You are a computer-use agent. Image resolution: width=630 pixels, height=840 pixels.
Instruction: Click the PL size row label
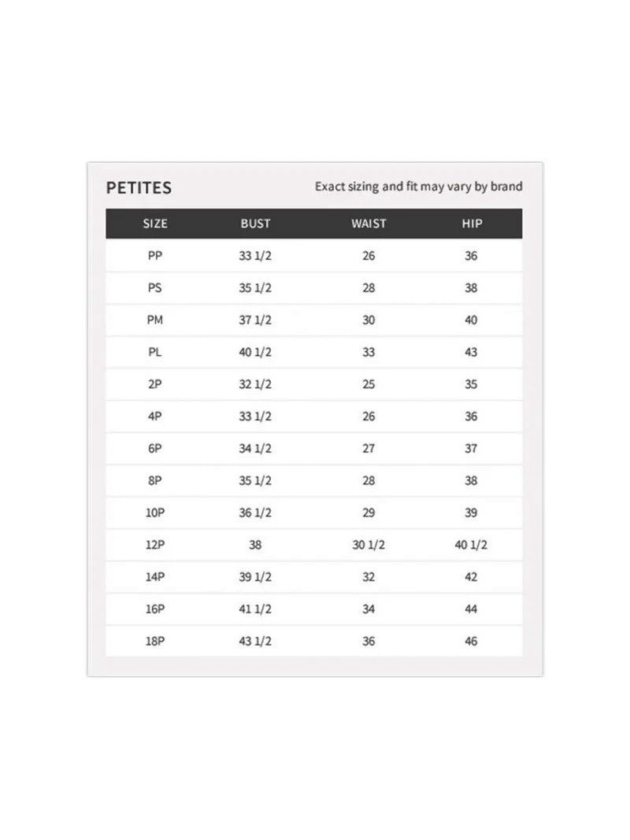point(155,352)
